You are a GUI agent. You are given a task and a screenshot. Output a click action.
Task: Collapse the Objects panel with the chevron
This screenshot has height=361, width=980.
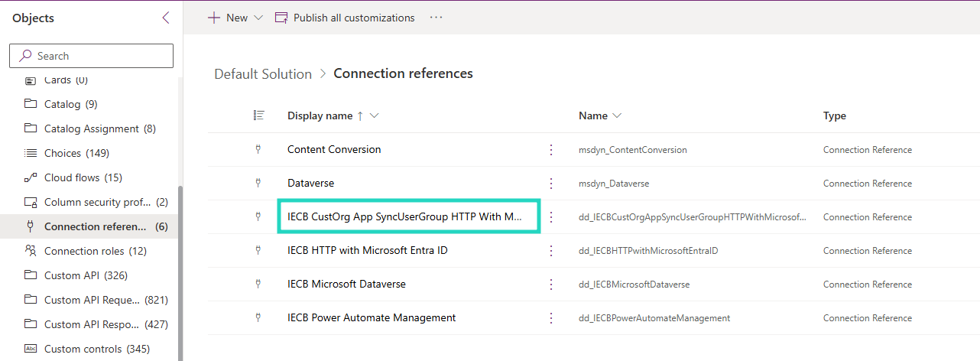click(166, 18)
